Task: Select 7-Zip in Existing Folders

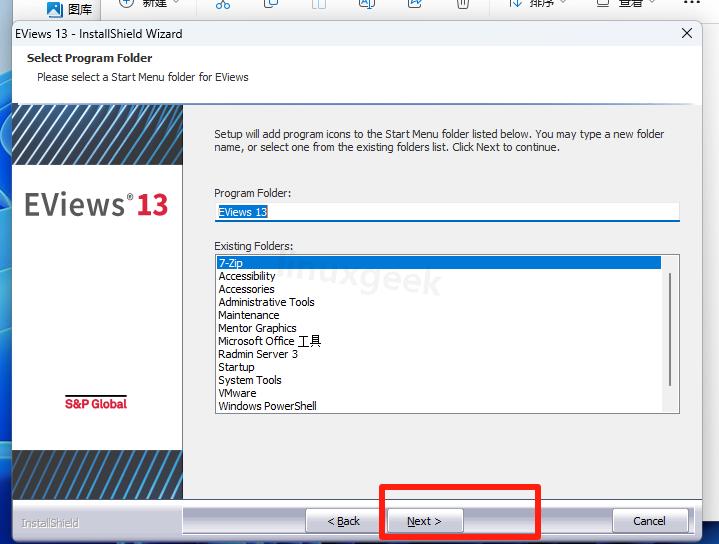Action: click(x=231, y=263)
